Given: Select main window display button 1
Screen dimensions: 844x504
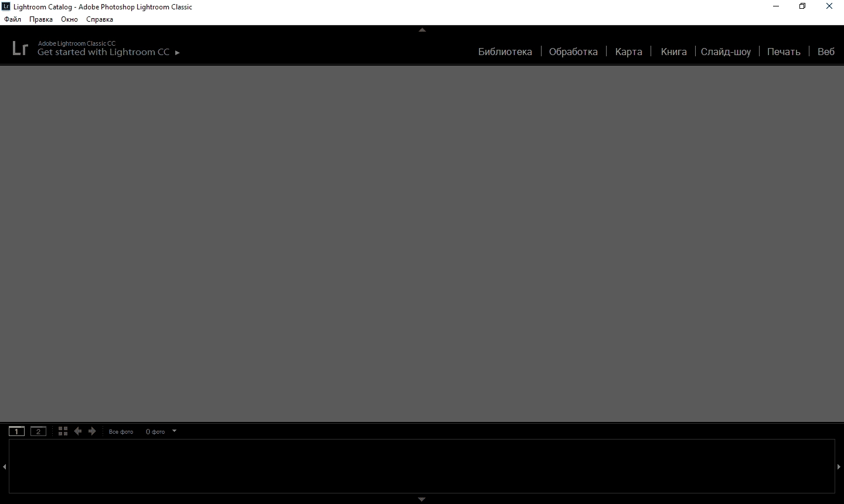Looking at the screenshot, I should coord(16,431).
